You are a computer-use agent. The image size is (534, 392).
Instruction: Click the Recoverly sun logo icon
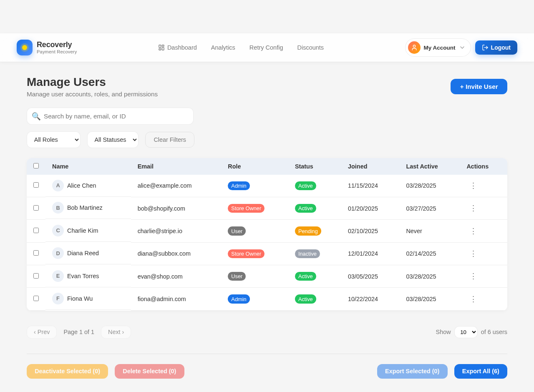[x=25, y=48]
